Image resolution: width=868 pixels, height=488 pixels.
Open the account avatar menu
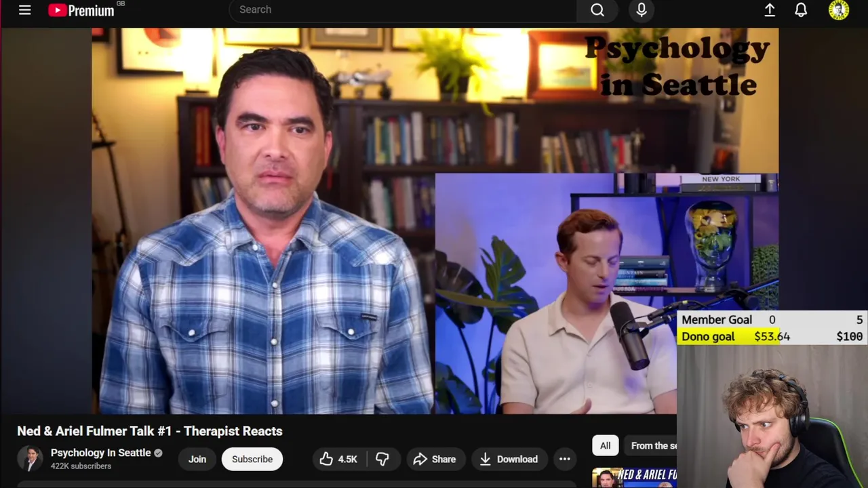click(839, 10)
